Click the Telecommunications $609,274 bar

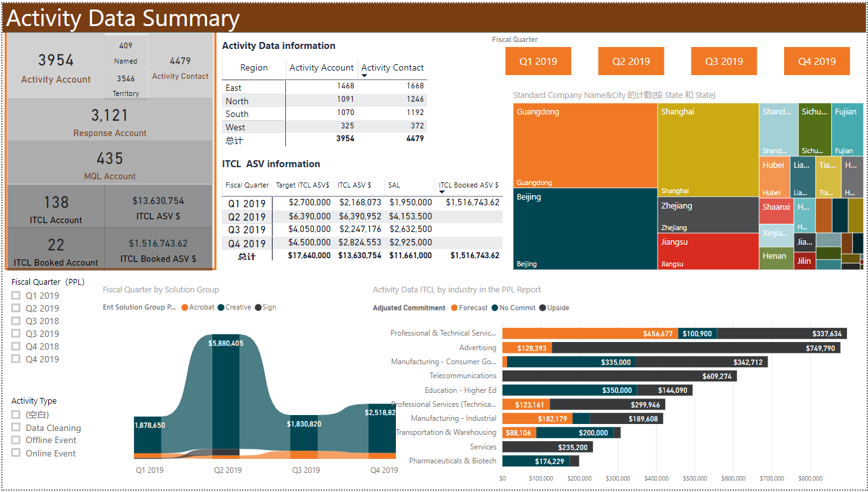click(620, 376)
